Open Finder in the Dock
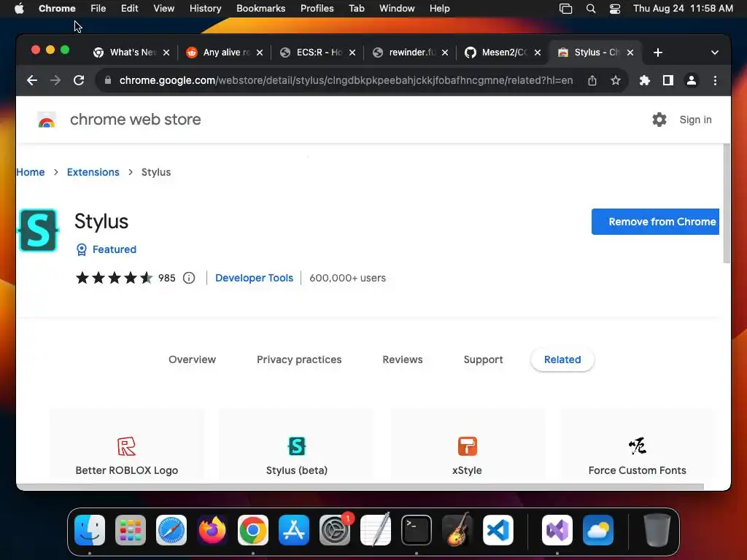747x560 pixels. [x=90, y=530]
